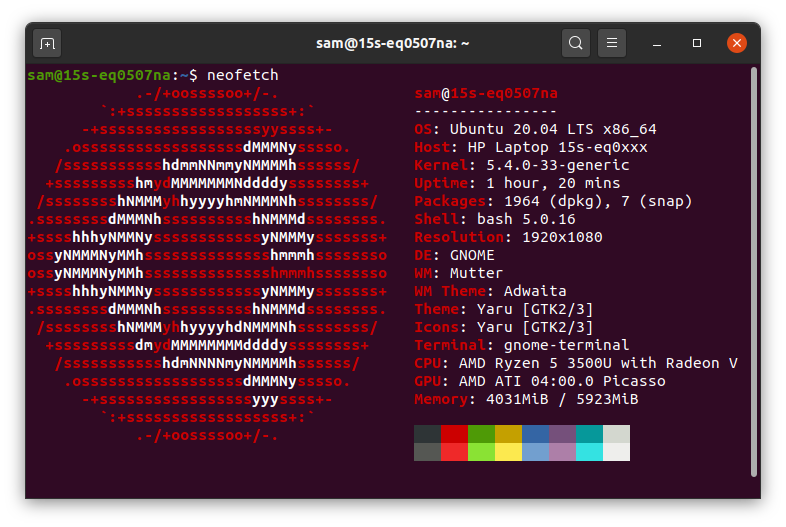This screenshot has height=527, width=786.
Task: Click the DE value 'GNOME'
Action: pos(472,255)
